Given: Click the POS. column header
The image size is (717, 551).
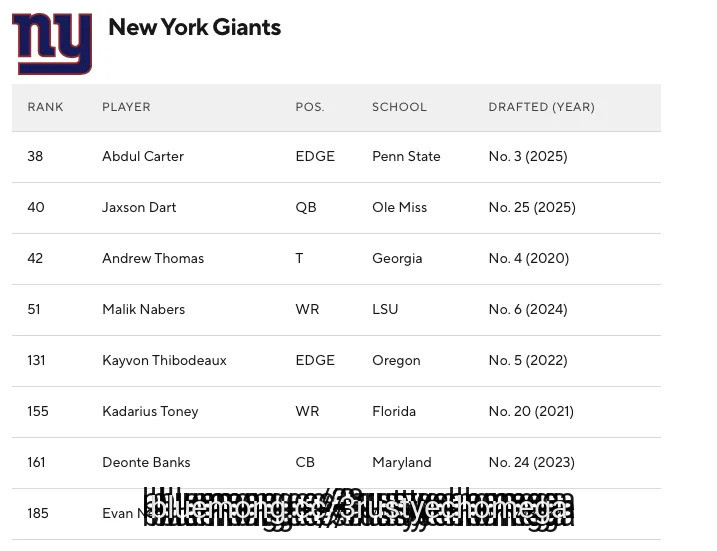Looking at the screenshot, I should [310, 107].
